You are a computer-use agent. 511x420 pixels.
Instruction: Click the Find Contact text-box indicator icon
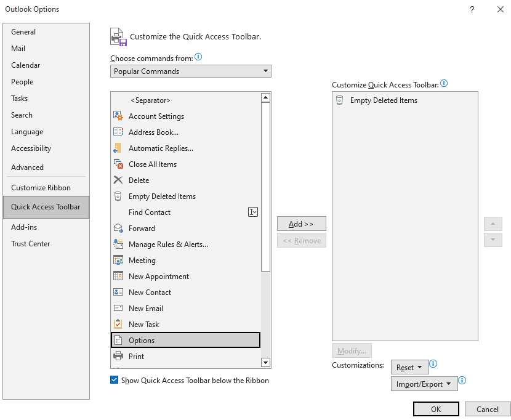(253, 212)
